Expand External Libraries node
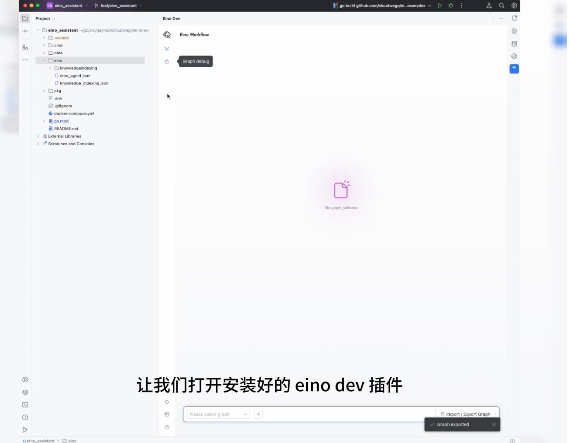The width and height of the screenshot is (570, 443). 38,136
